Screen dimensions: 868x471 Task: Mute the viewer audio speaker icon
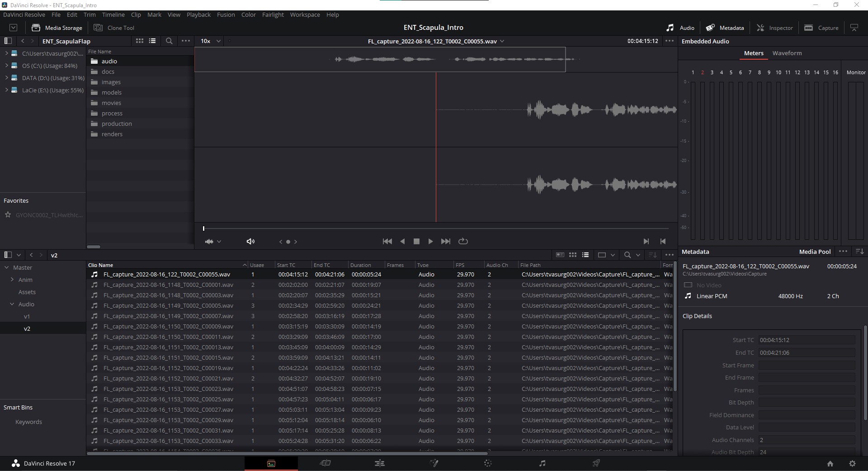tap(250, 242)
